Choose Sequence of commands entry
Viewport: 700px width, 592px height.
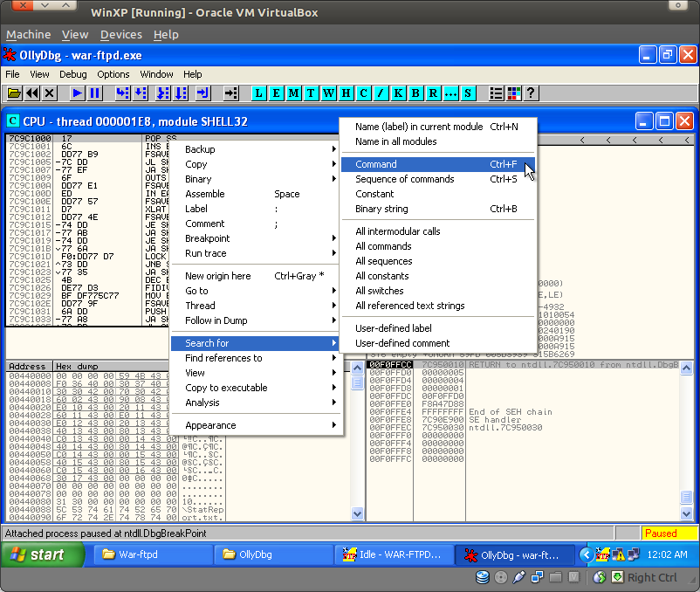438,179
